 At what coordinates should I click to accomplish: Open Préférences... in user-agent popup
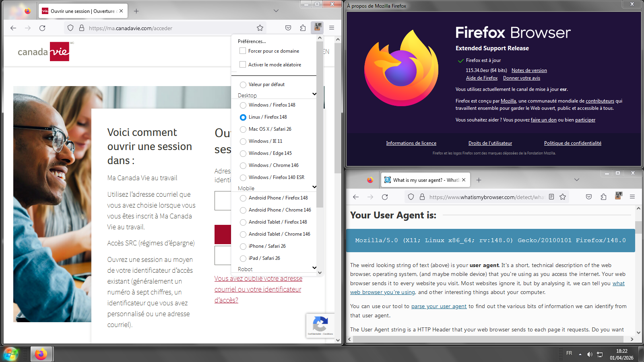coord(252,41)
